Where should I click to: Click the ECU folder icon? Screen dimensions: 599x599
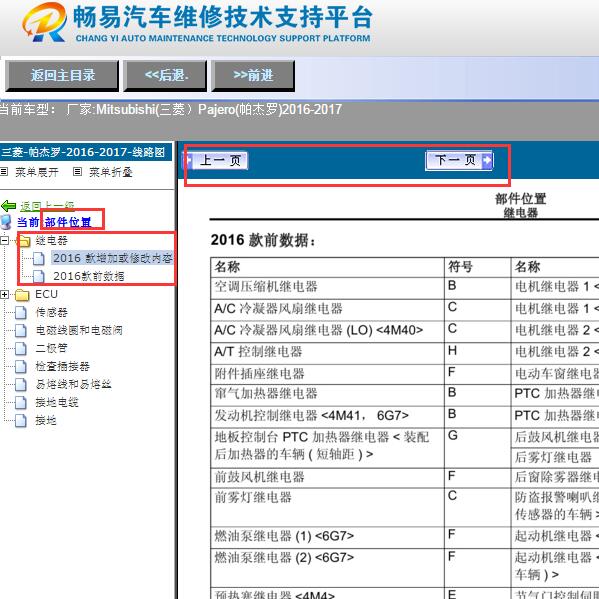click(x=22, y=295)
